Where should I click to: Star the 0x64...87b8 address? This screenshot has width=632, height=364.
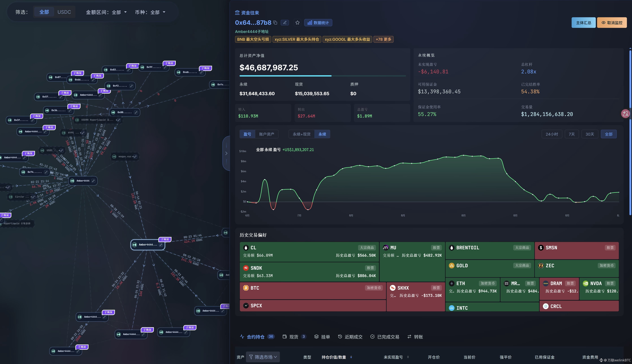[298, 23]
